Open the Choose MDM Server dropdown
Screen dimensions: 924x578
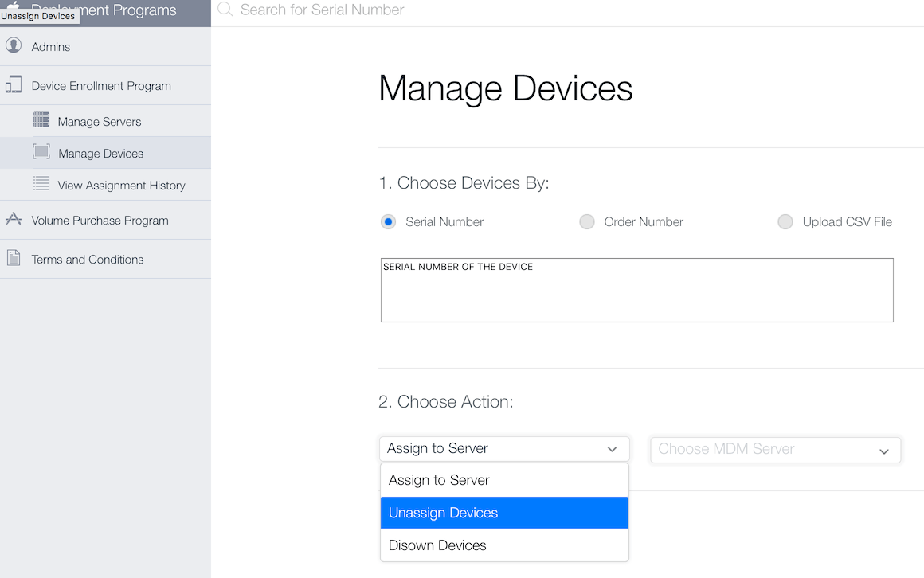click(x=775, y=450)
